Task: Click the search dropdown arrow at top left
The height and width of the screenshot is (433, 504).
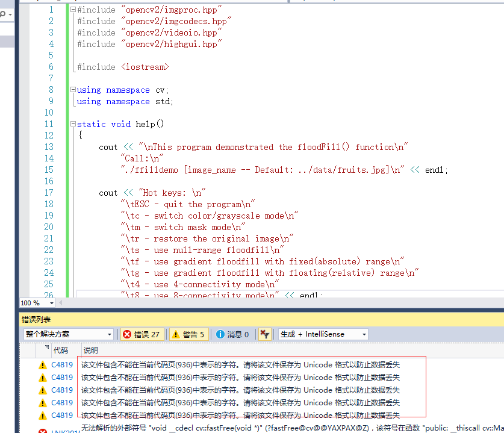Action: 10,15
